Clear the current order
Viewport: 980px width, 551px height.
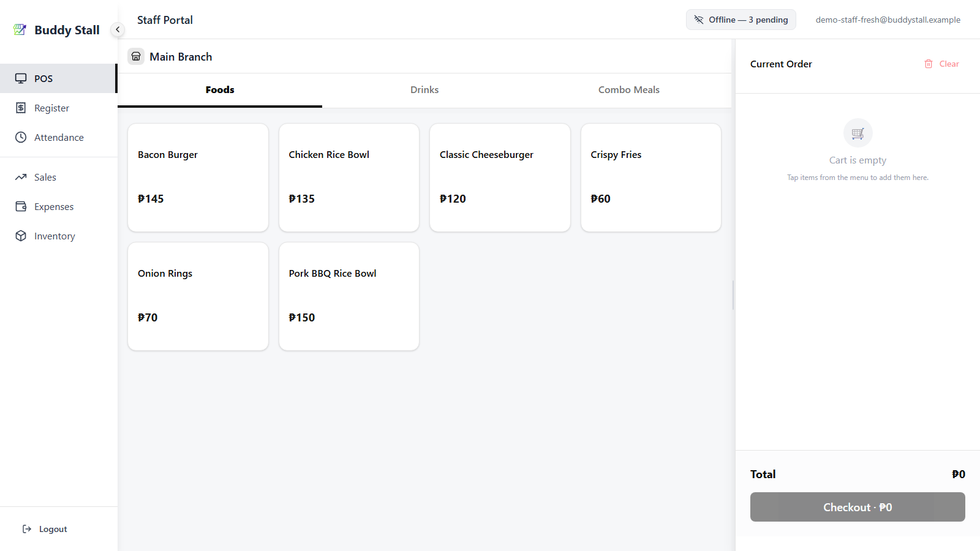click(x=942, y=64)
